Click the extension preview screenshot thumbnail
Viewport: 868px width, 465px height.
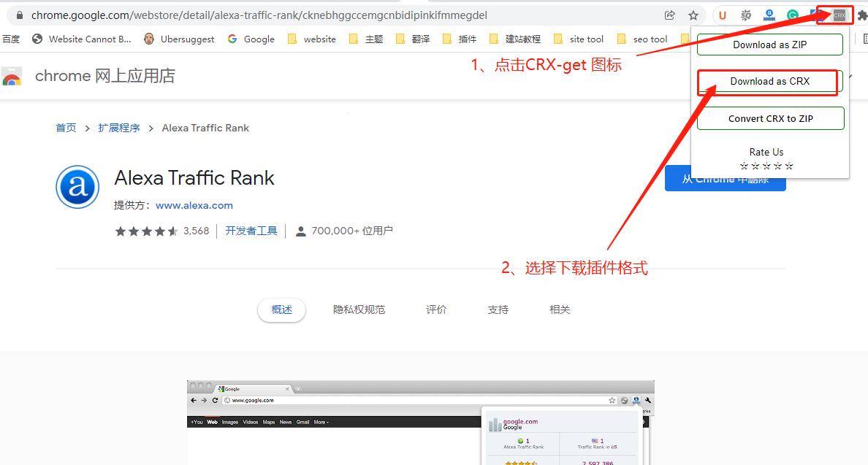421,423
